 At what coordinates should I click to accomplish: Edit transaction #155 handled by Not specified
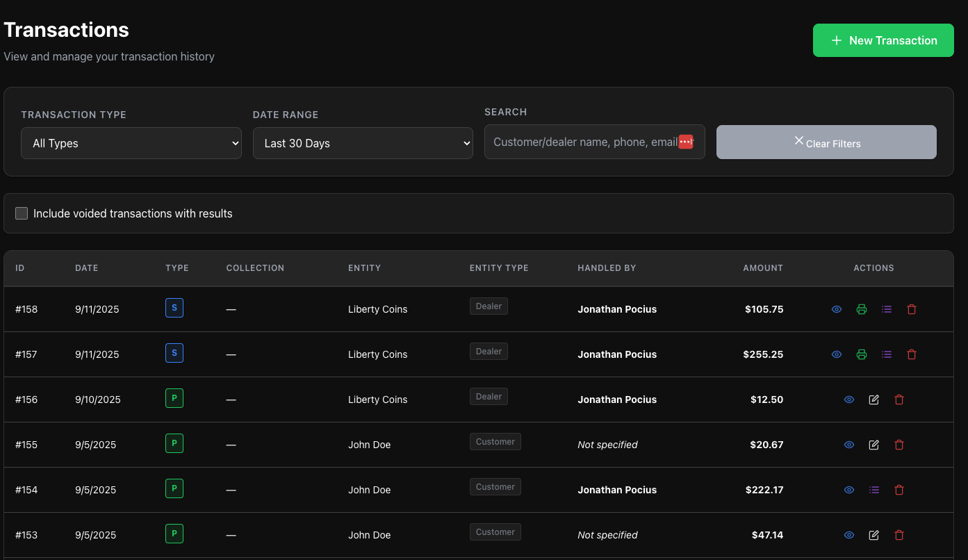[873, 445]
